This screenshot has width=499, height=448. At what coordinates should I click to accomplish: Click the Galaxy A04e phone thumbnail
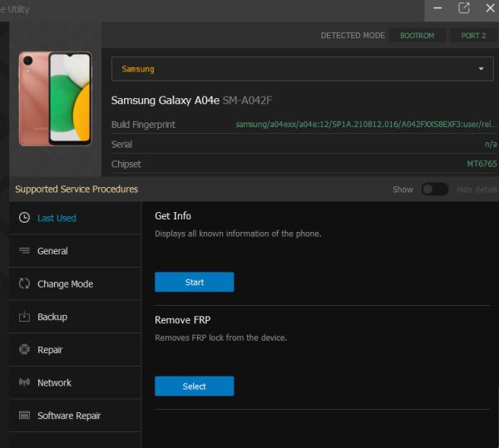click(55, 99)
